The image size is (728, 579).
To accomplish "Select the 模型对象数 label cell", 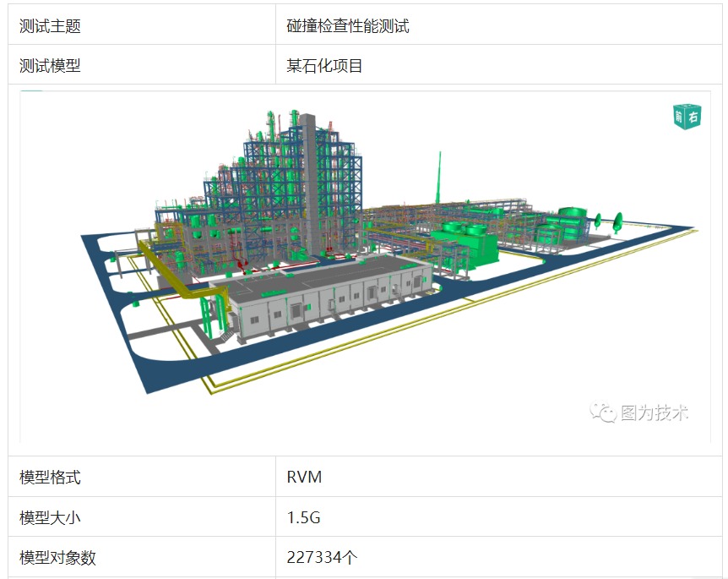I will coord(142,557).
